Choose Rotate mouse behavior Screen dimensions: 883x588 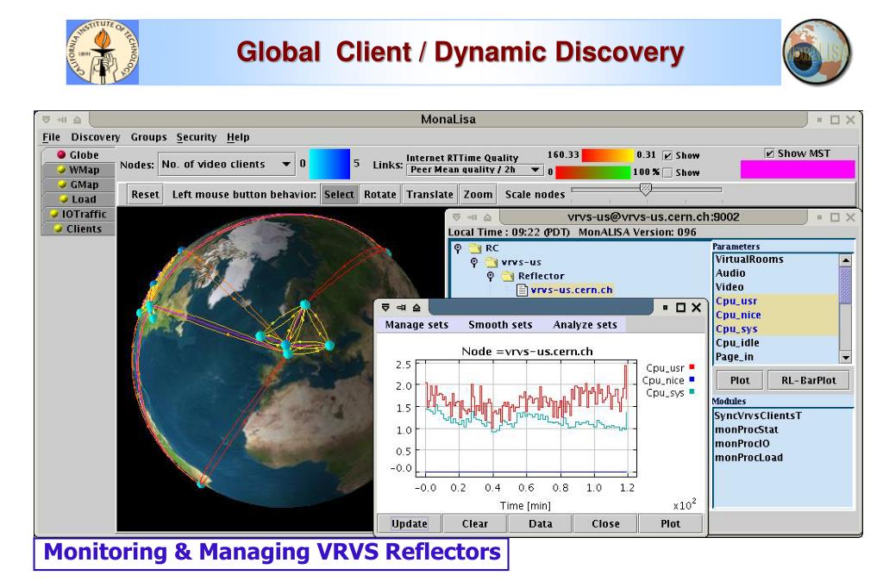click(380, 194)
